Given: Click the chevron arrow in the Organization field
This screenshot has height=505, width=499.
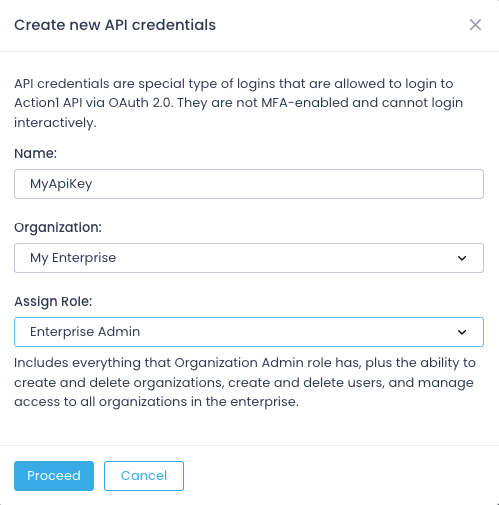Looking at the screenshot, I should [x=462, y=258].
